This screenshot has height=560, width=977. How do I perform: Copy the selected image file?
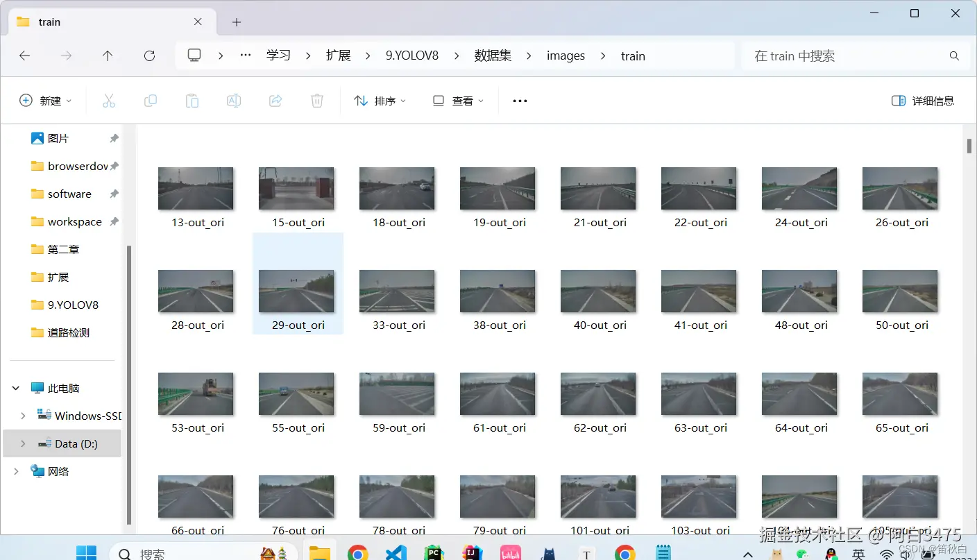[x=151, y=100]
